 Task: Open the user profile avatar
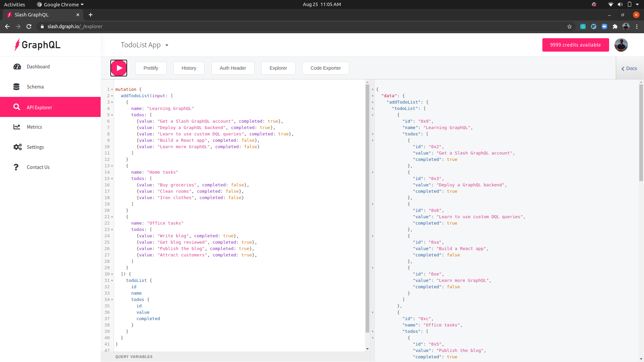click(x=621, y=45)
